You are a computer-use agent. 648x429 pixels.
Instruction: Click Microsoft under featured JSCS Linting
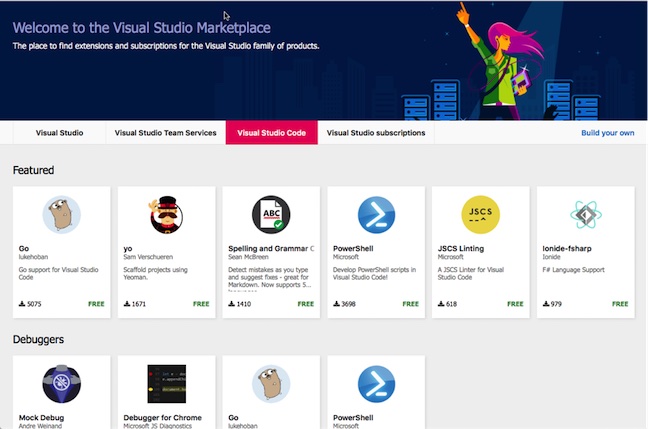[450, 257]
